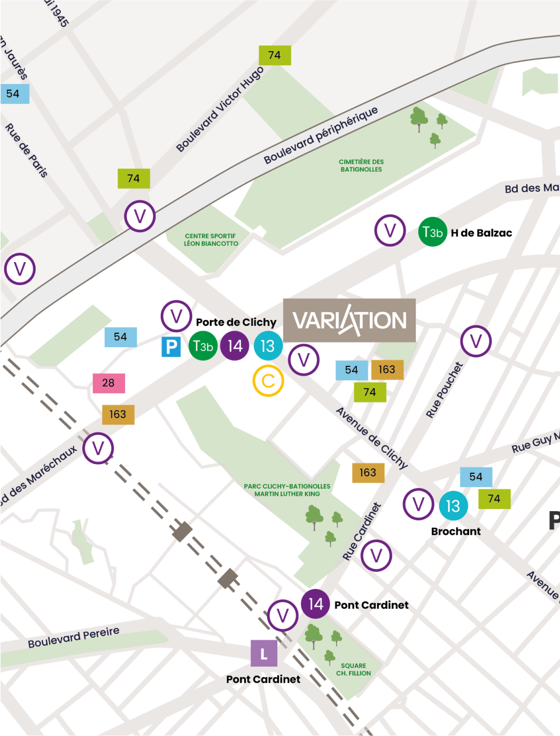Select the Vélib icon on Rue Pouchet
Image resolution: width=560 pixels, height=736 pixels.
point(476,341)
